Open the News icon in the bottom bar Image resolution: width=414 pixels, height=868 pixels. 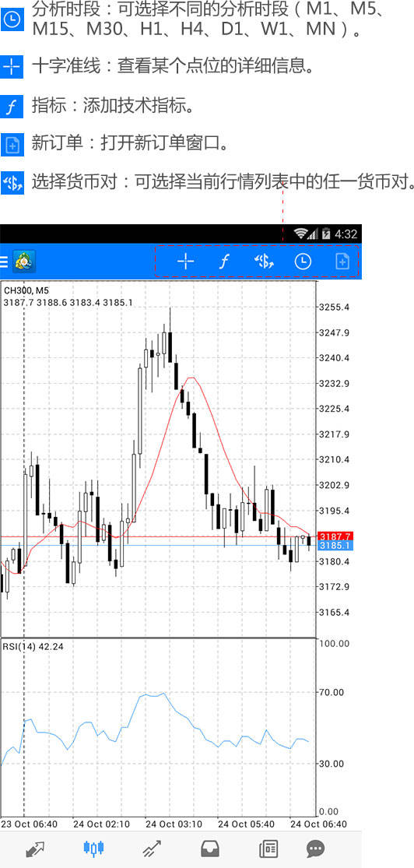[268, 849]
